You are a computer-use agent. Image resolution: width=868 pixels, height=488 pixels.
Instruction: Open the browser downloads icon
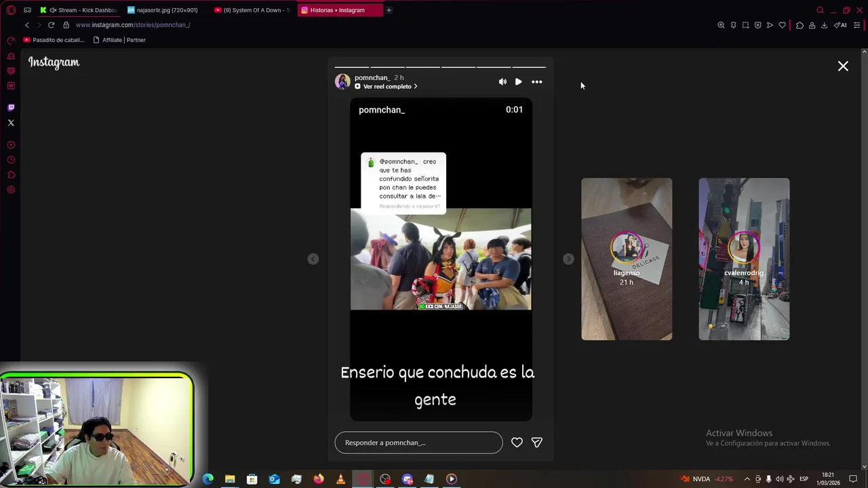point(824,25)
